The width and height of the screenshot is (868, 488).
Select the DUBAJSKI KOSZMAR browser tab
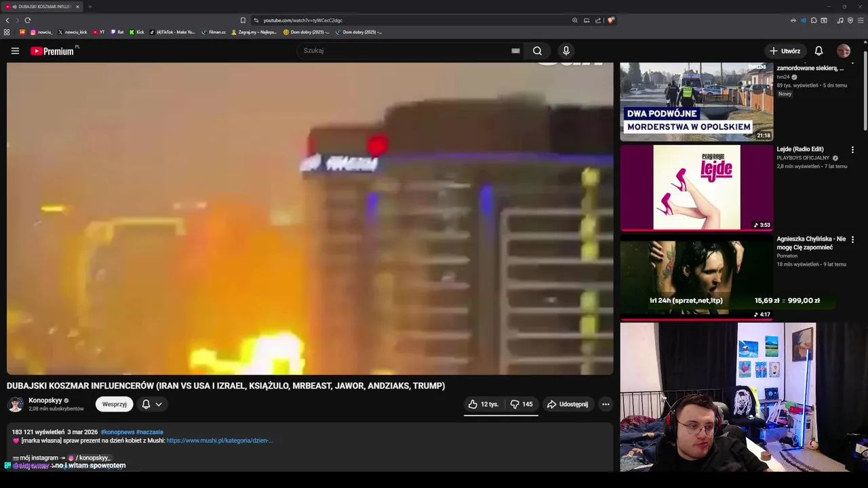pyautogui.click(x=41, y=7)
